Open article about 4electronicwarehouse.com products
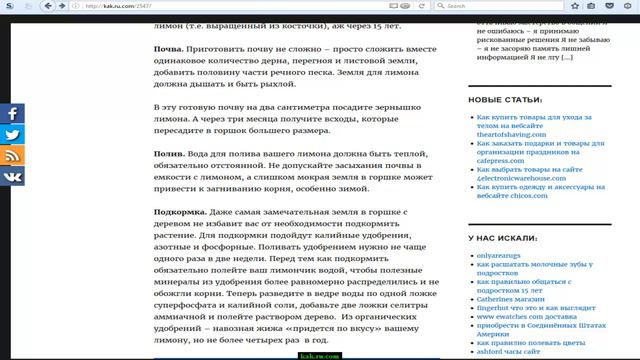This screenshot has height=360, width=640. (529, 174)
